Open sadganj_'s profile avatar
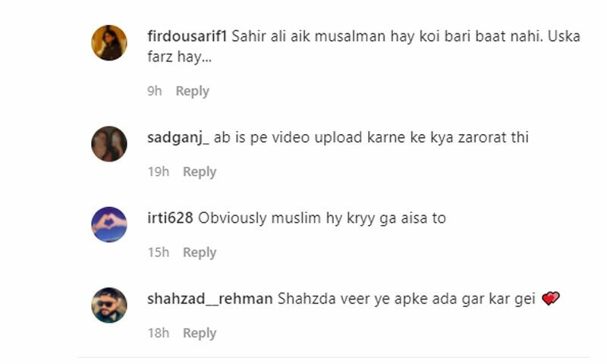 [x=109, y=144]
